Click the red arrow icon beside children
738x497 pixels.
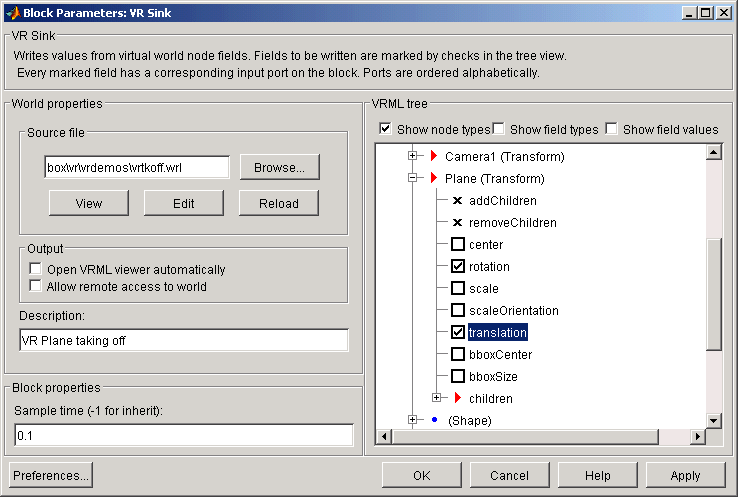point(457,398)
